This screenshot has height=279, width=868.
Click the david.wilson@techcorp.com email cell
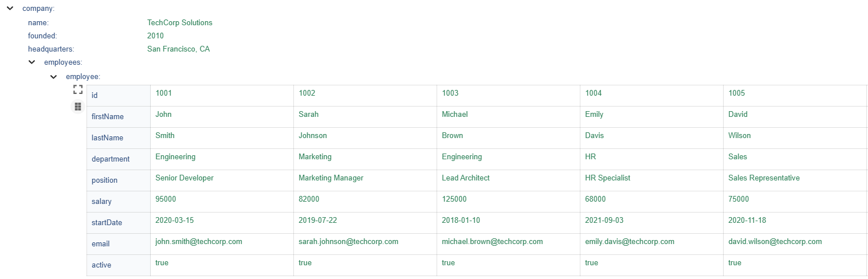coord(795,244)
